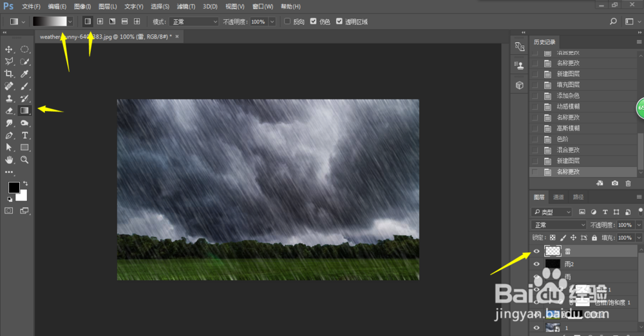Screen dimensions: 644x336
Task: Open layer blend mode 正常 dropdown
Action: click(x=559, y=225)
